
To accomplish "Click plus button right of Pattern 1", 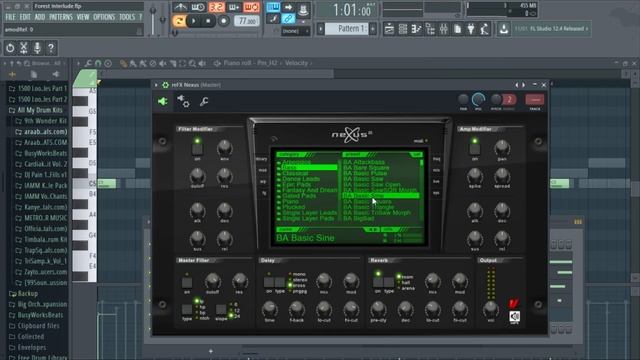I will pyautogui.click(x=373, y=29).
